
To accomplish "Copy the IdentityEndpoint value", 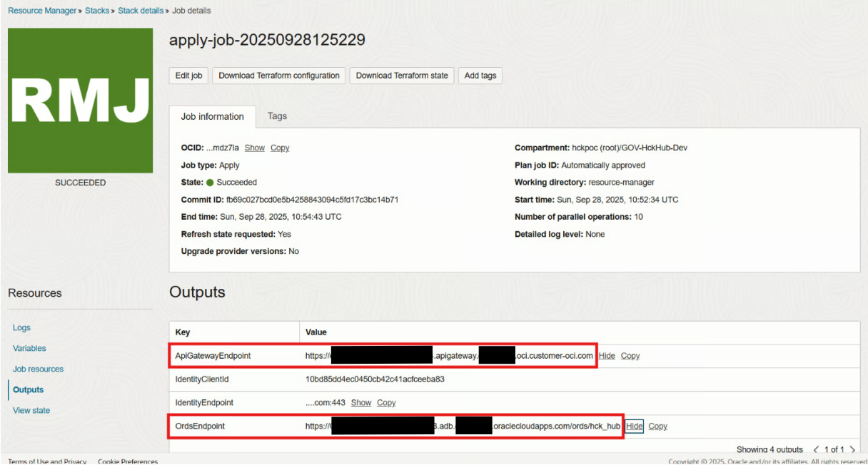I will (386, 403).
